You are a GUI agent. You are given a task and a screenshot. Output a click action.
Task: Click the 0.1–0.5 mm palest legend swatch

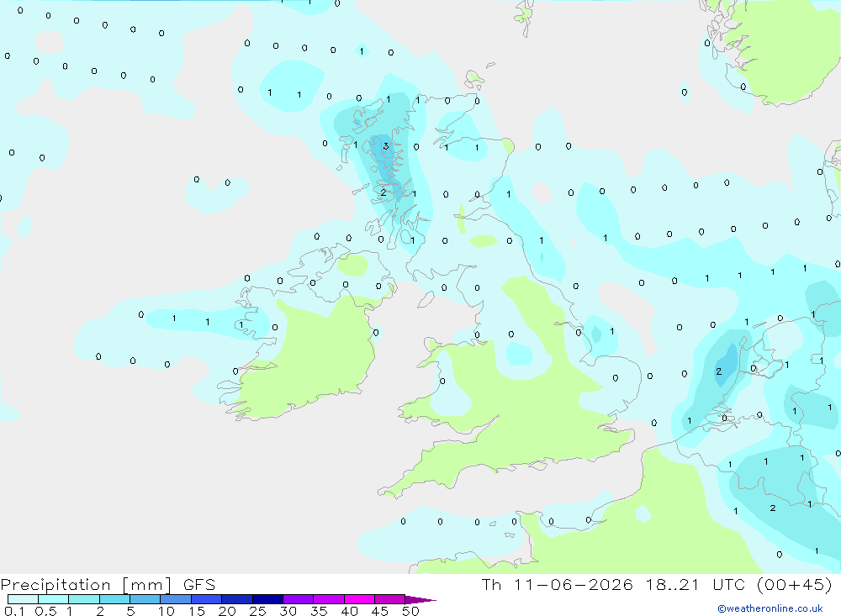click(23, 599)
